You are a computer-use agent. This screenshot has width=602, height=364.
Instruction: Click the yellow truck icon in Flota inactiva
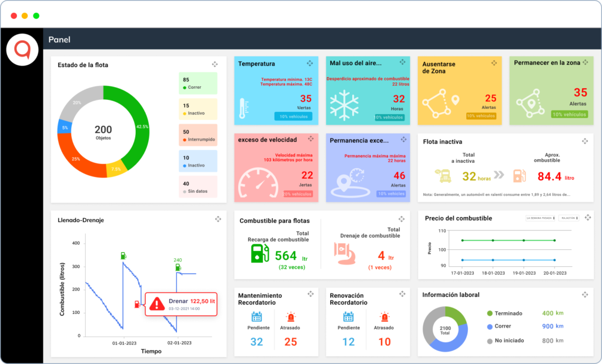point(444,175)
